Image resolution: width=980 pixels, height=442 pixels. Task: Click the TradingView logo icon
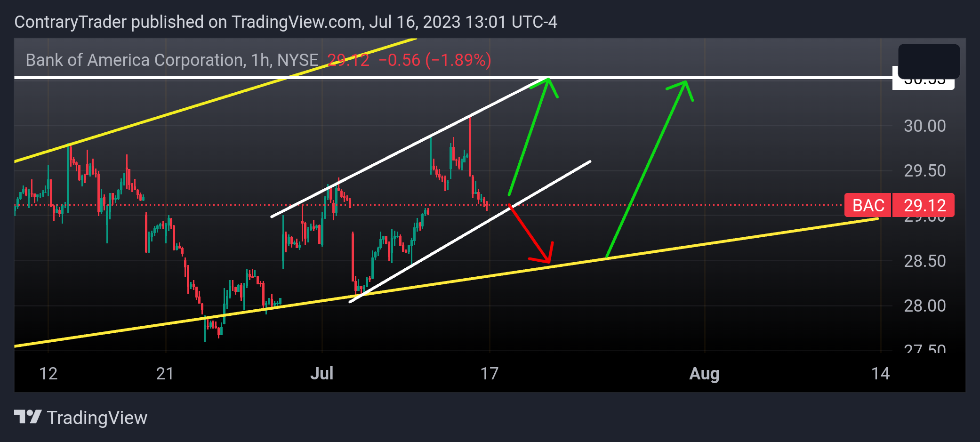[28, 417]
